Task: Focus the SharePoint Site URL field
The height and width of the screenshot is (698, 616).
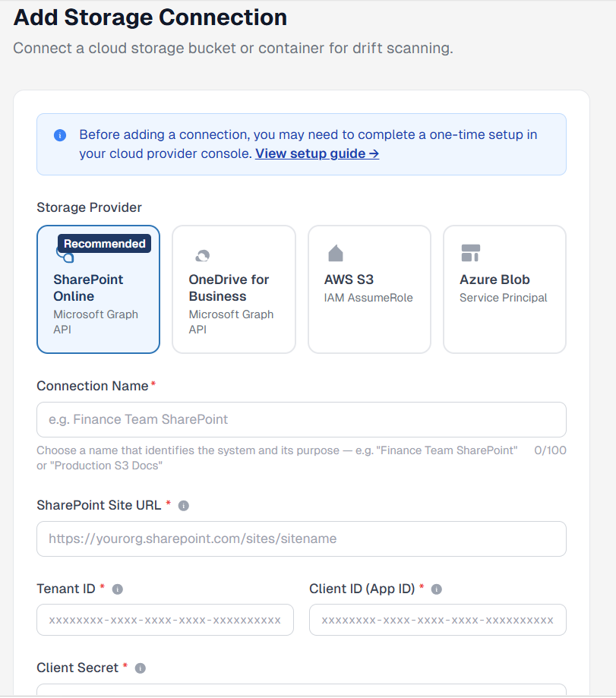Action: [x=302, y=539]
